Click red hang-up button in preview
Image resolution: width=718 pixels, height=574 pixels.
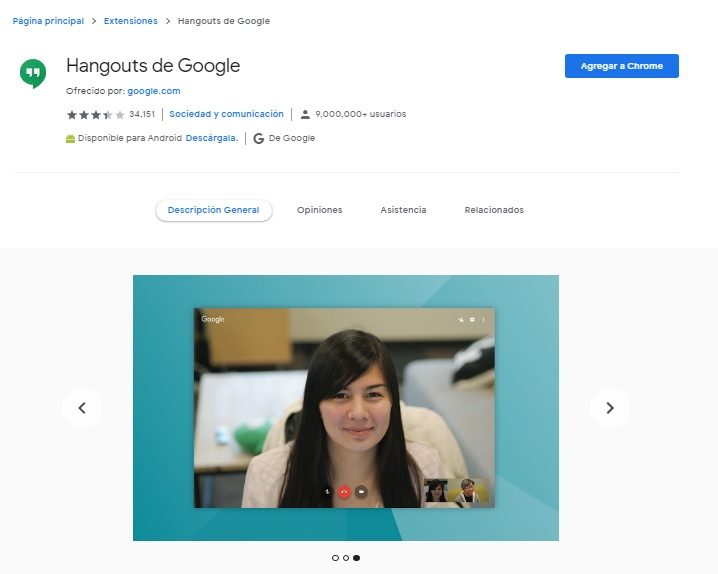(344, 492)
